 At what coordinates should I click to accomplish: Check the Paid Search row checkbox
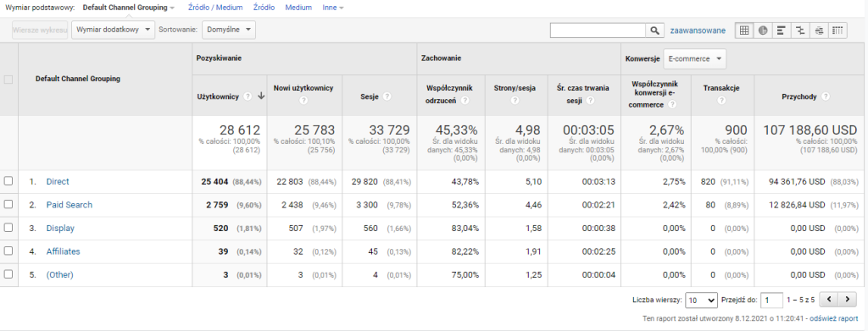point(8,205)
